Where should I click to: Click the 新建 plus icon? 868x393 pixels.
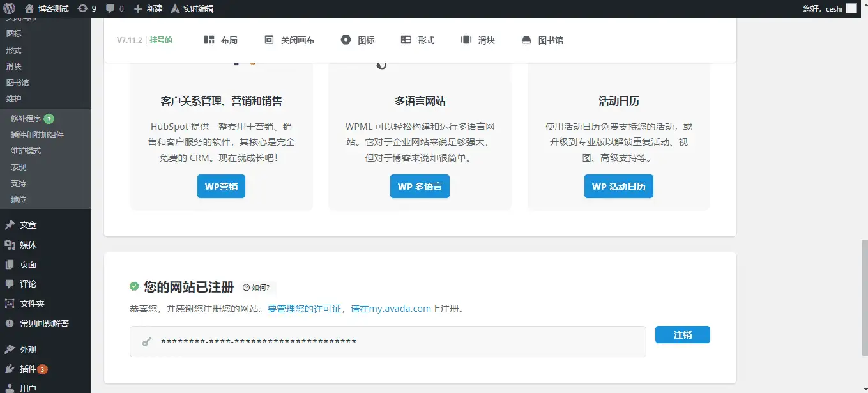[x=138, y=9]
